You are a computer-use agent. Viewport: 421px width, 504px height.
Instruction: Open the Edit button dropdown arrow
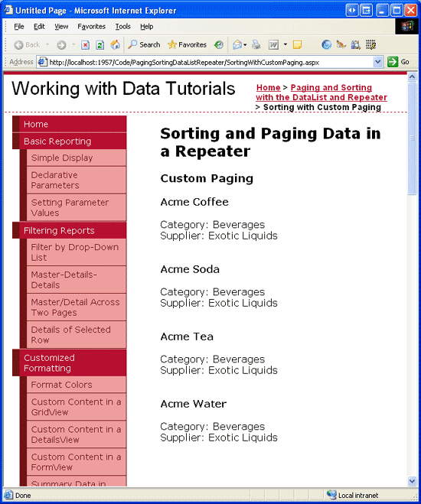point(286,44)
